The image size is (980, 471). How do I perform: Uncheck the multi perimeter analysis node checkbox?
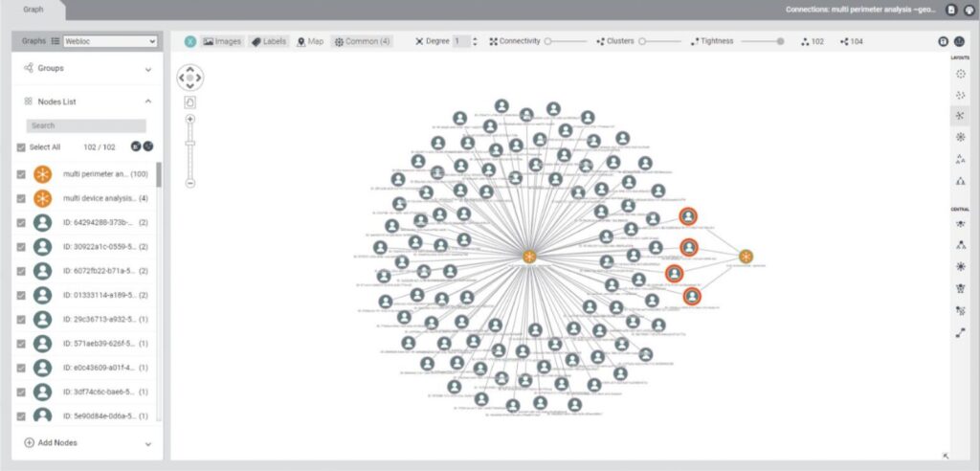[x=22, y=174]
